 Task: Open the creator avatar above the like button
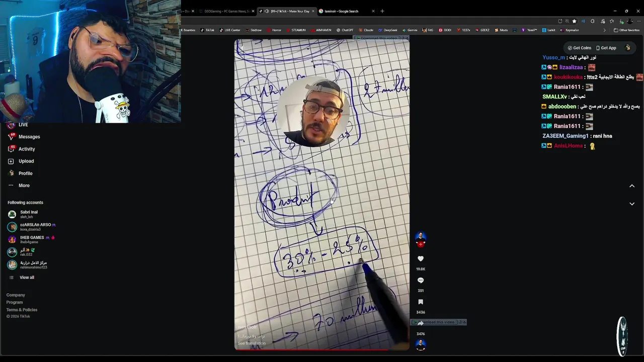pos(421,237)
